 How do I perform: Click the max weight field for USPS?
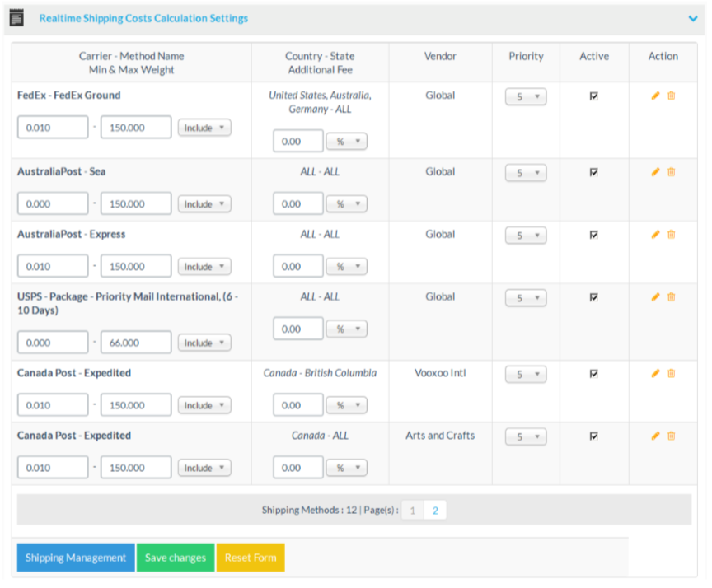(136, 343)
